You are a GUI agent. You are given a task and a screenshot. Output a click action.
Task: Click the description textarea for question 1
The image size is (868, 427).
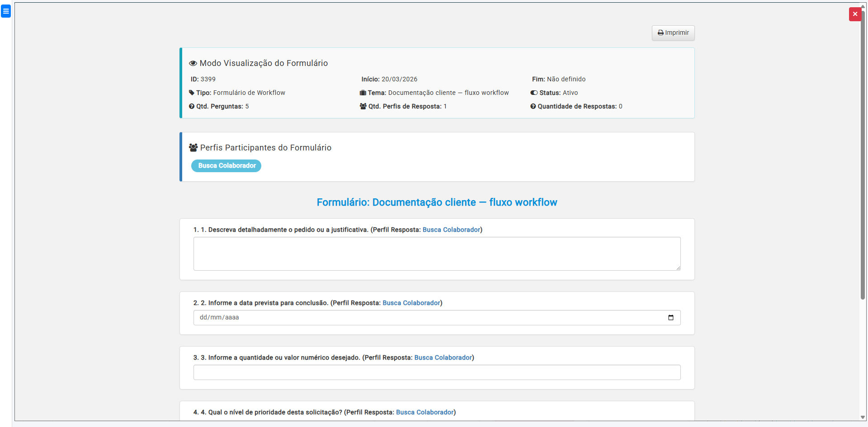point(437,253)
